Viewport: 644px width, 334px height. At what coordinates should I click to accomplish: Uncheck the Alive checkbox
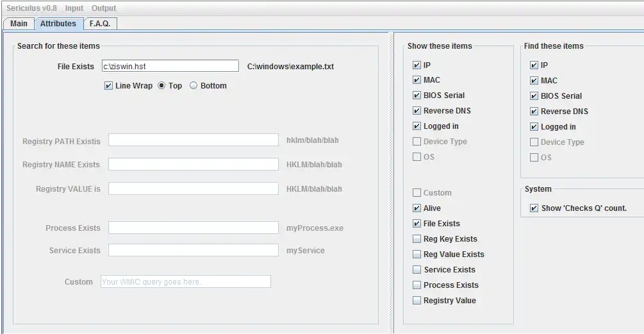click(x=417, y=208)
